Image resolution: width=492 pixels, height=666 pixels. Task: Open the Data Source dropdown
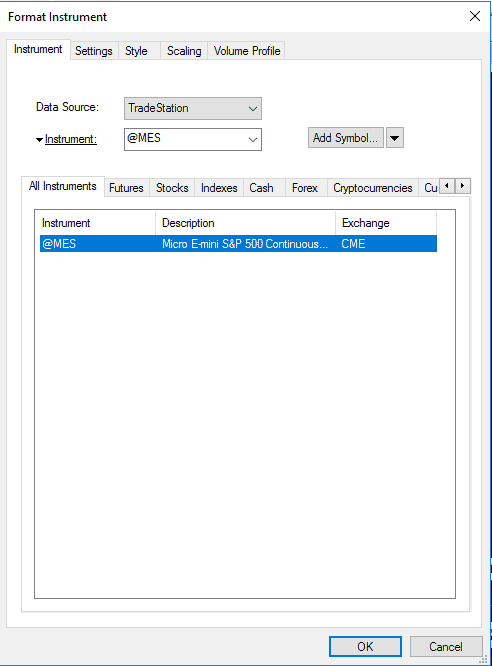[192, 108]
